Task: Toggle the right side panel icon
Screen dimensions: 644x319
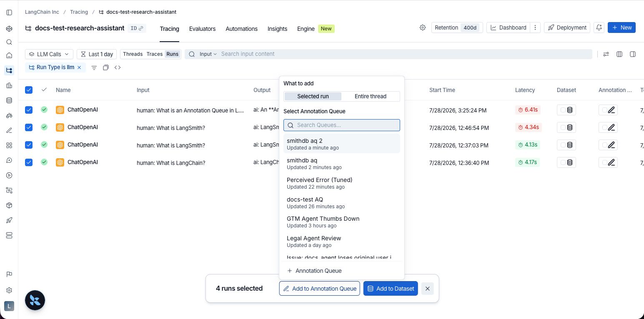Action: pos(633,54)
